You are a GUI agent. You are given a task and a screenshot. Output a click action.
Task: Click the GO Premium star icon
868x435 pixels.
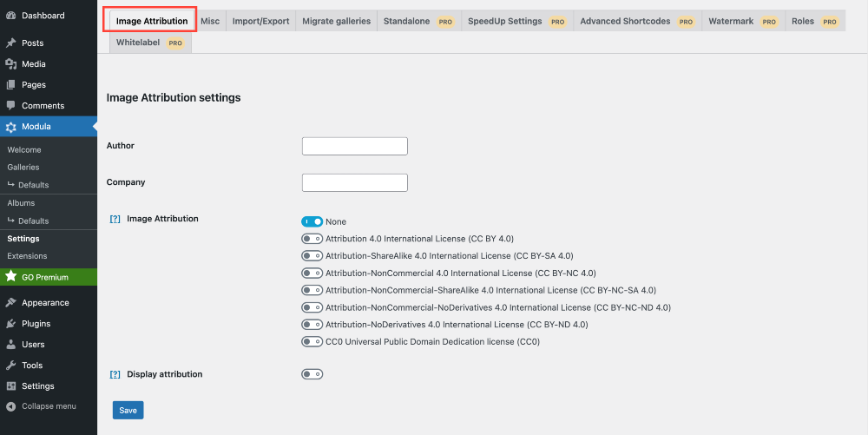(x=10, y=277)
